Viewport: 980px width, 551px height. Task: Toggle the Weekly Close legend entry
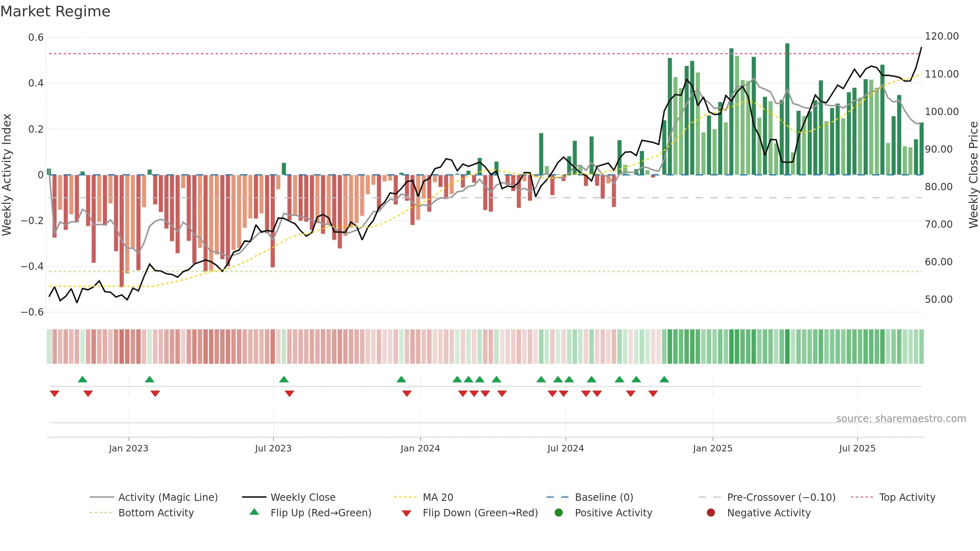(x=289, y=497)
